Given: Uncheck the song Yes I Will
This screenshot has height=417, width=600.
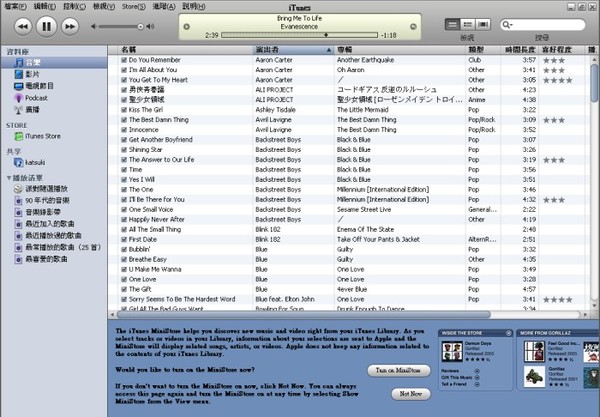Looking at the screenshot, I should click(124, 179).
